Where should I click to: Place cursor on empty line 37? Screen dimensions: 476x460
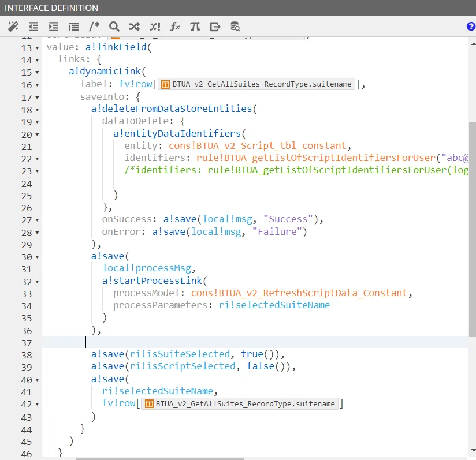point(255,342)
